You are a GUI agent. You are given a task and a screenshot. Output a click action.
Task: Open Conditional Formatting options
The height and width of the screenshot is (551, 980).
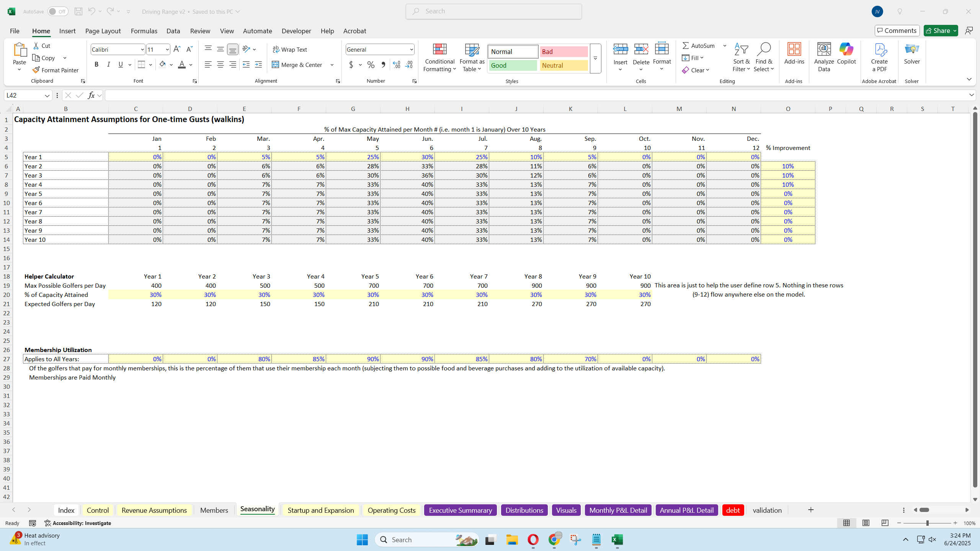[439, 58]
